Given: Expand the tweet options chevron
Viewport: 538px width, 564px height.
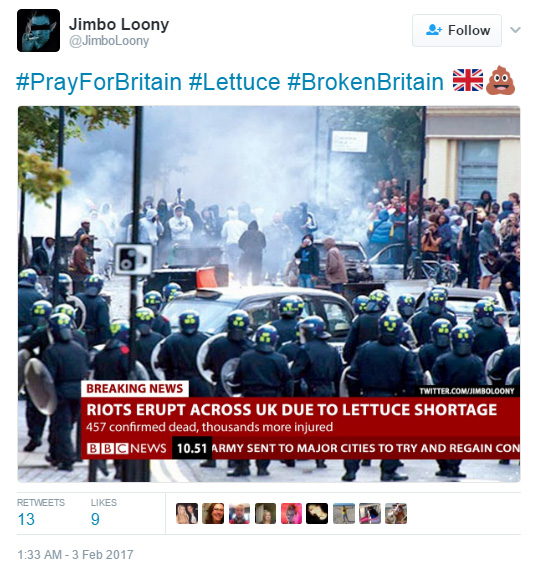Looking at the screenshot, I should pyautogui.click(x=515, y=30).
